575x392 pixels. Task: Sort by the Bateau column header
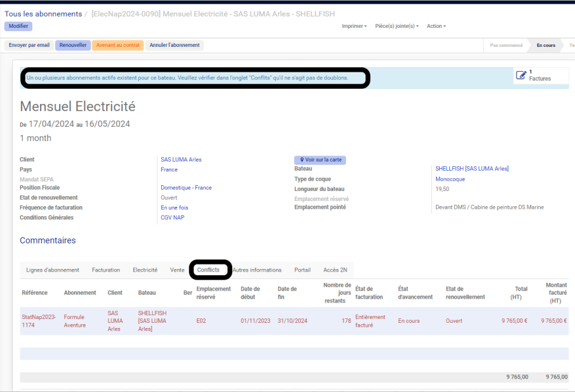pyautogui.click(x=147, y=292)
